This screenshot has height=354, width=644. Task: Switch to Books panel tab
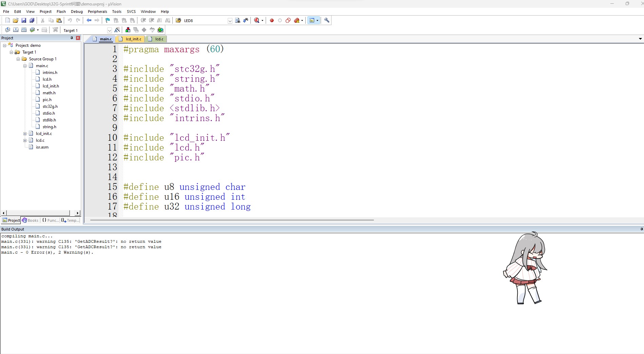pyautogui.click(x=30, y=220)
